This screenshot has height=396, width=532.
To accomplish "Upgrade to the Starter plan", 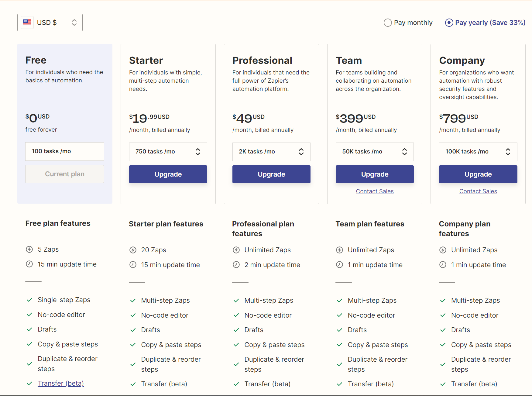I will pos(168,174).
